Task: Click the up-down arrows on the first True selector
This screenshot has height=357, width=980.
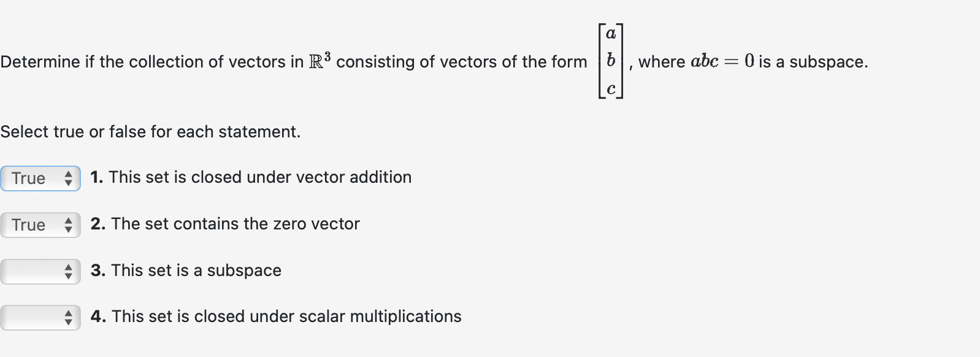Action: [69, 178]
